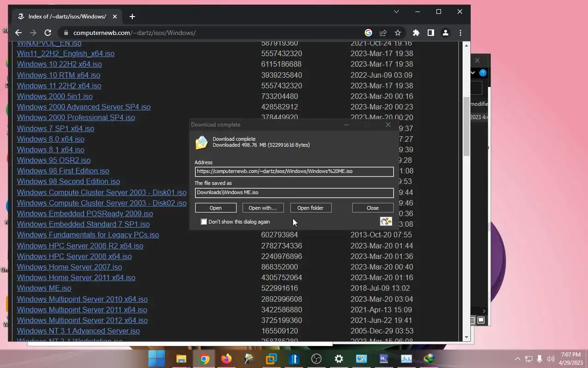Open Windows Fundamentals for Legacy PCs.iso
Image resolution: width=588 pixels, height=368 pixels.
point(88,235)
